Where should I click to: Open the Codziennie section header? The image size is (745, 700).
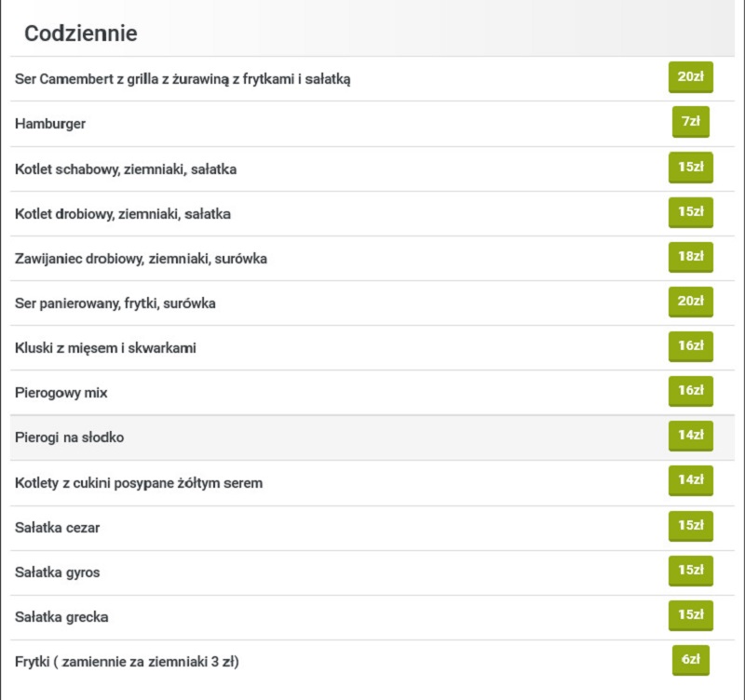81,34
